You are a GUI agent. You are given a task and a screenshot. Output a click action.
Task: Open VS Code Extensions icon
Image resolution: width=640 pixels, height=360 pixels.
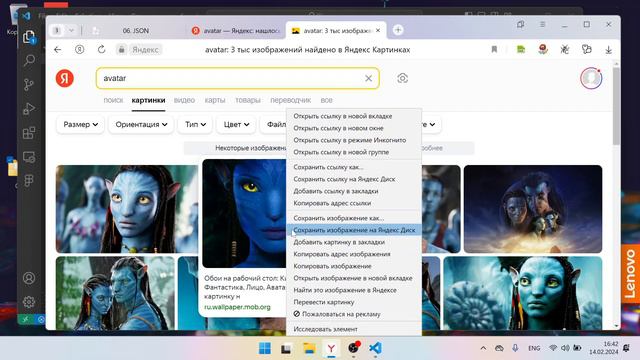click(x=29, y=133)
